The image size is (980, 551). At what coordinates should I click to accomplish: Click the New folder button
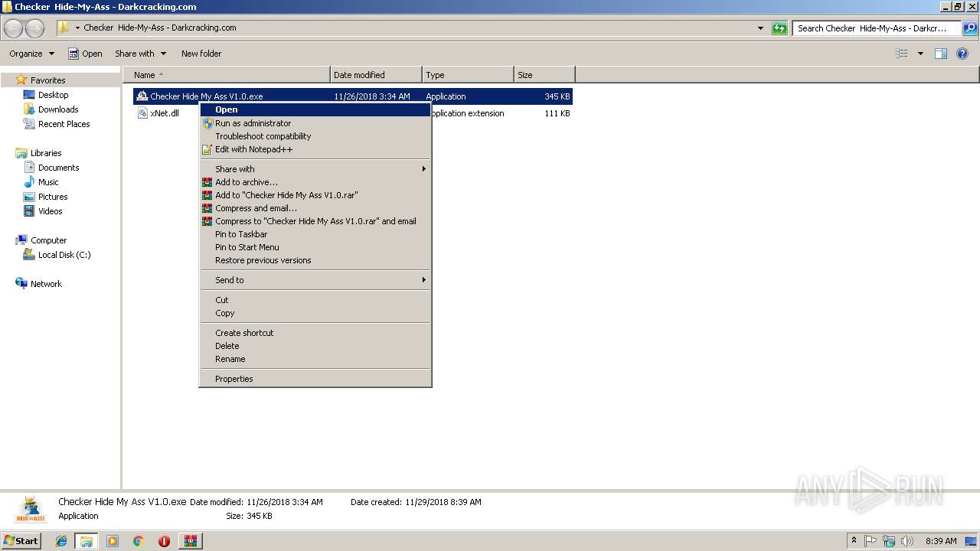pos(201,54)
